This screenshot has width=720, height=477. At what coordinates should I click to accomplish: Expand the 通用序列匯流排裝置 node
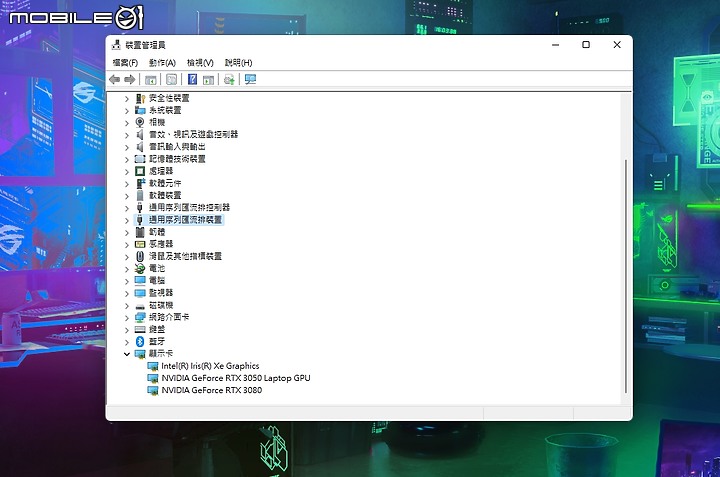coord(127,220)
